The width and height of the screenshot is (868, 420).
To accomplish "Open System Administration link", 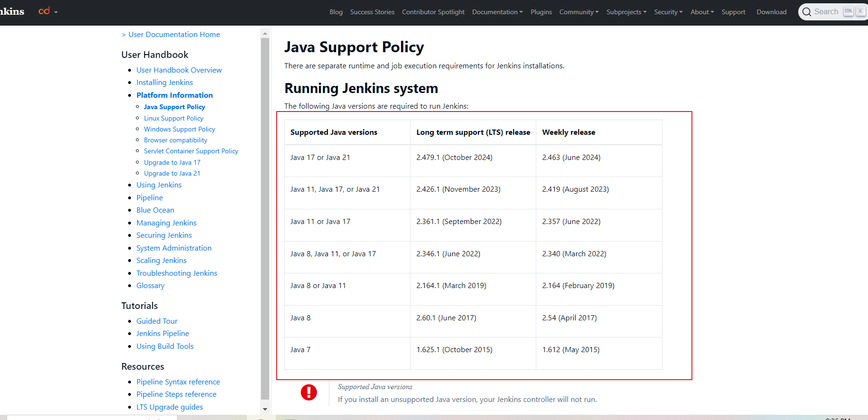I will [x=174, y=248].
